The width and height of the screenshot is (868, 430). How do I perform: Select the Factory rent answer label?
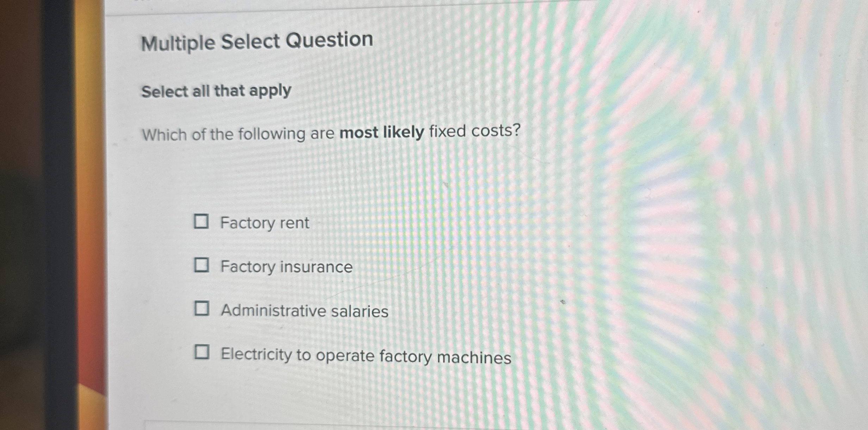(265, 223)
